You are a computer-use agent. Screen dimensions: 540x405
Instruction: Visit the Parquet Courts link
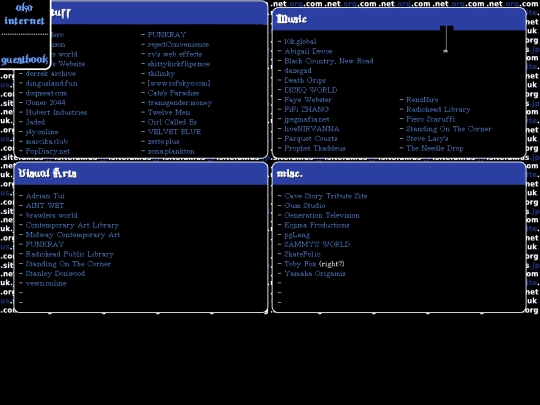coord(310,138)
